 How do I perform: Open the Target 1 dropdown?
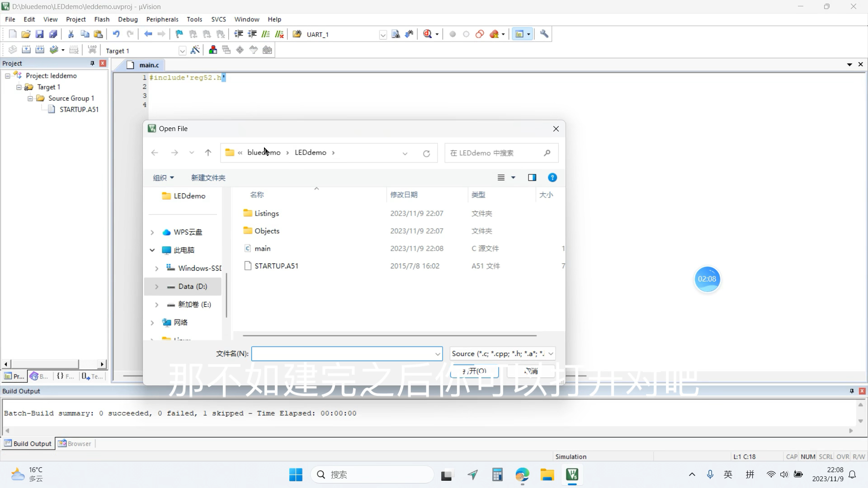182,51
